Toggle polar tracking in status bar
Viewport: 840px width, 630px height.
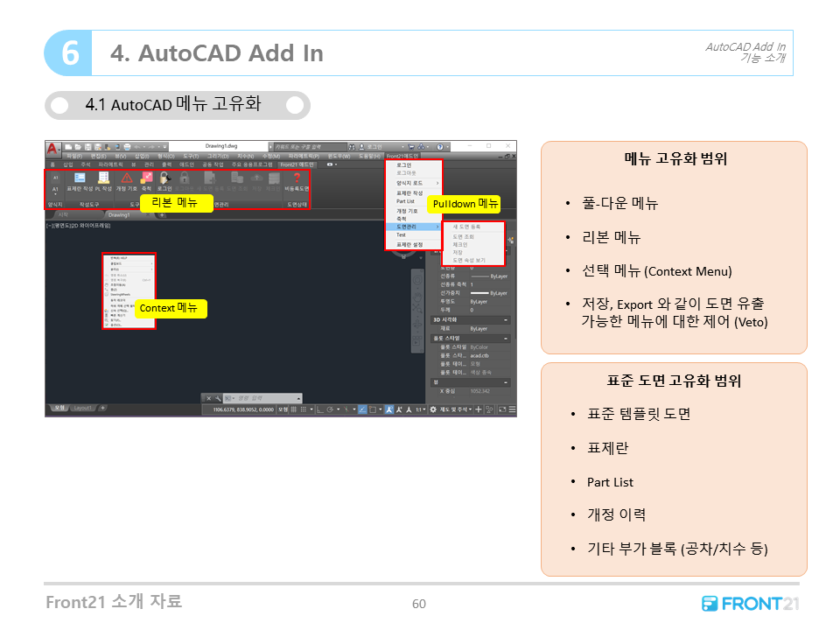[x=331, y=409]
